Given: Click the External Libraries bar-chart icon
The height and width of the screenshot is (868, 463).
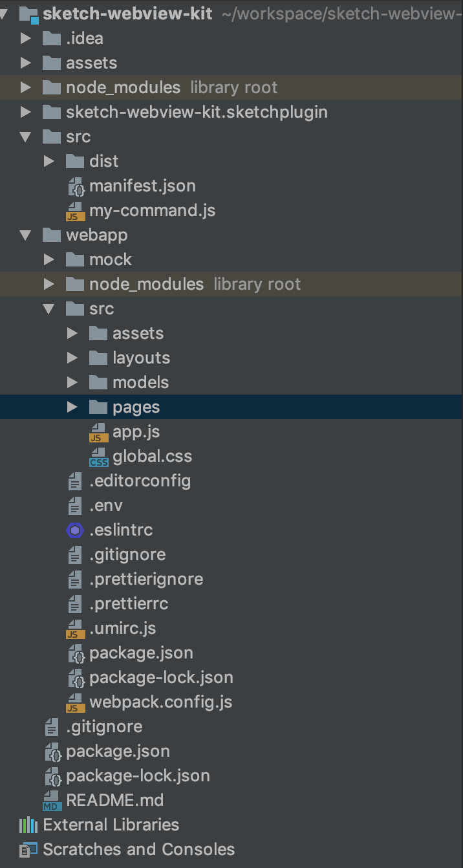Looking at the screenshot, I should [x=28, y=825].
